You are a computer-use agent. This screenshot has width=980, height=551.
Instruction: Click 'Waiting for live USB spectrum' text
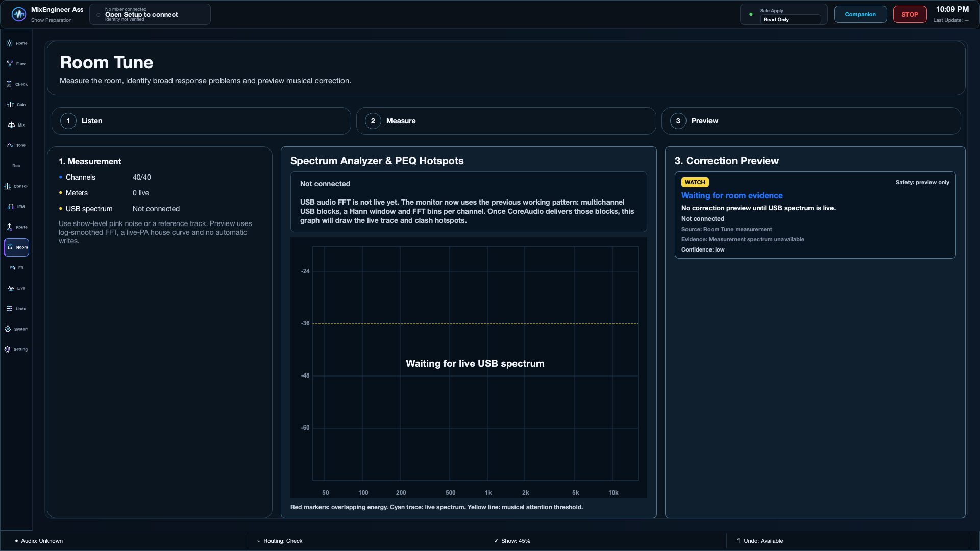(x=475, y=363)
